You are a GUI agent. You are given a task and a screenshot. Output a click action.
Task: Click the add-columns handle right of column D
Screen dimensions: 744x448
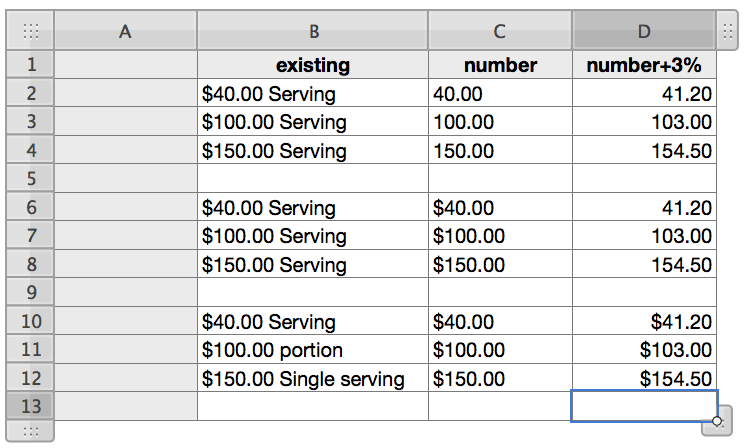[728, 31]
